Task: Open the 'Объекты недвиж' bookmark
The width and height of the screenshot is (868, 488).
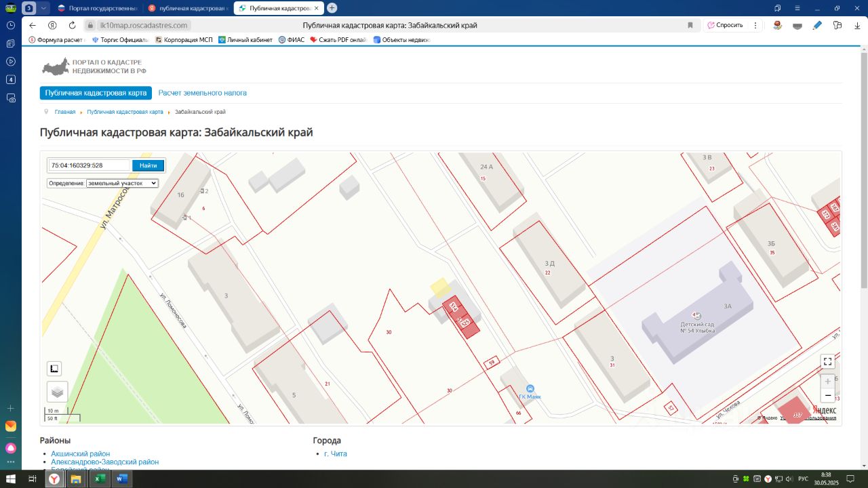Action: click(x=402, y=40)
